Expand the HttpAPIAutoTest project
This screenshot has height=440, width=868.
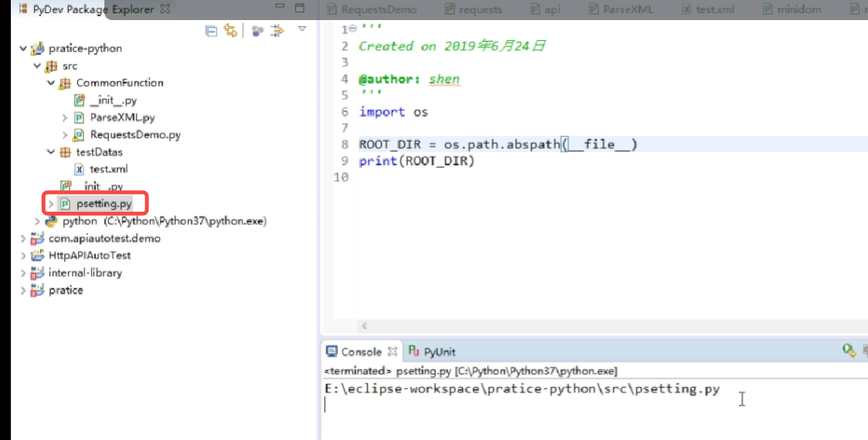[23, 256]
